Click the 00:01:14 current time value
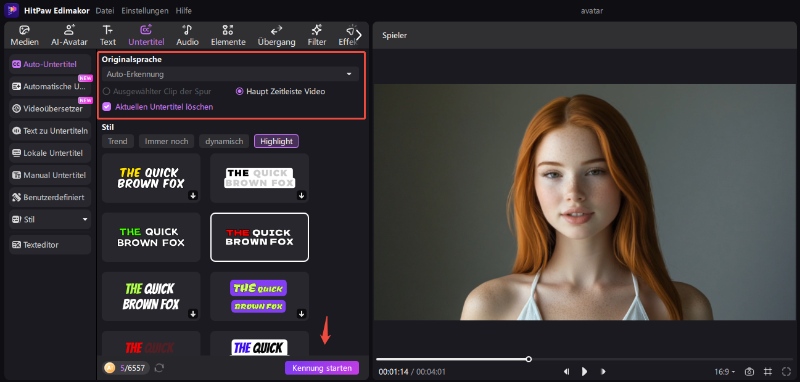The image size is (800, 382). 393,372
